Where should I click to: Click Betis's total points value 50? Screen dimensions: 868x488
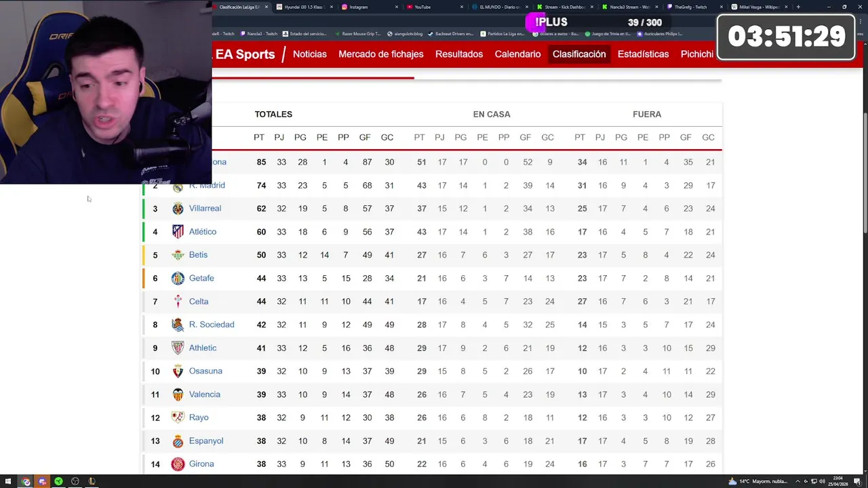pyautogui.click(x=261, y=255)
